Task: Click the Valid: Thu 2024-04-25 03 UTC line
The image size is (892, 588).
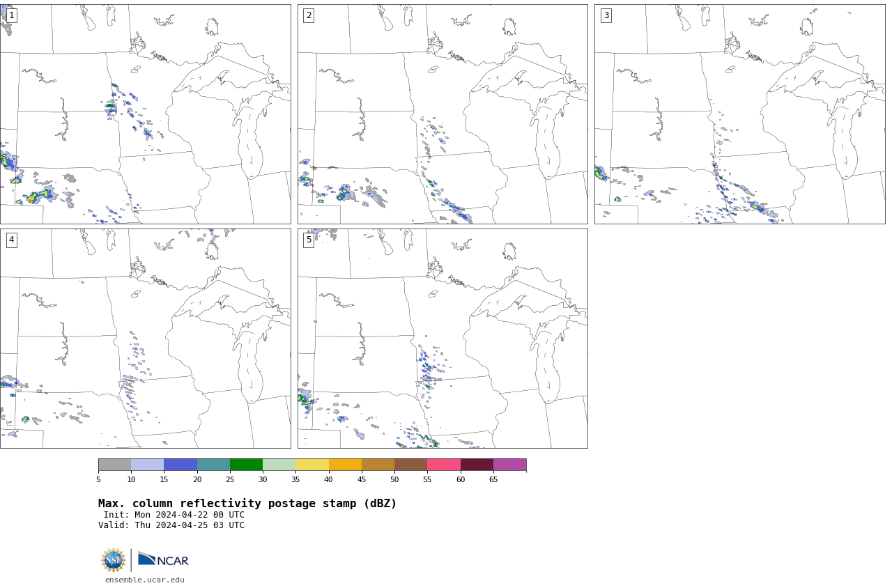Action: coord(171,525)
